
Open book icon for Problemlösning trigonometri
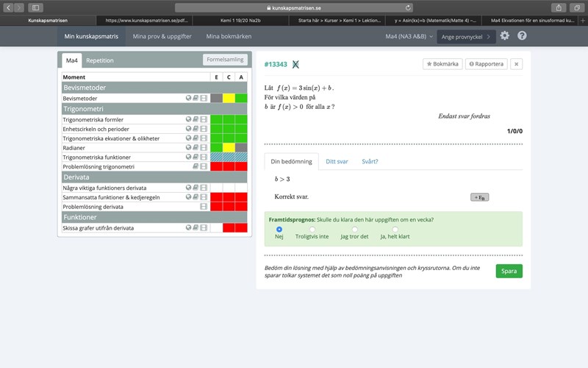[x=196, y=167]
